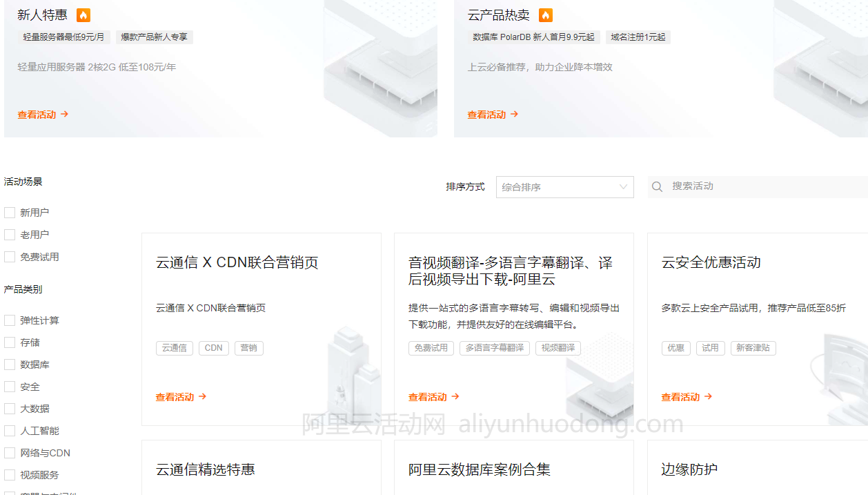
Task: Click the 域名注册1元起 tag
Action: click(x=638, y=37)
